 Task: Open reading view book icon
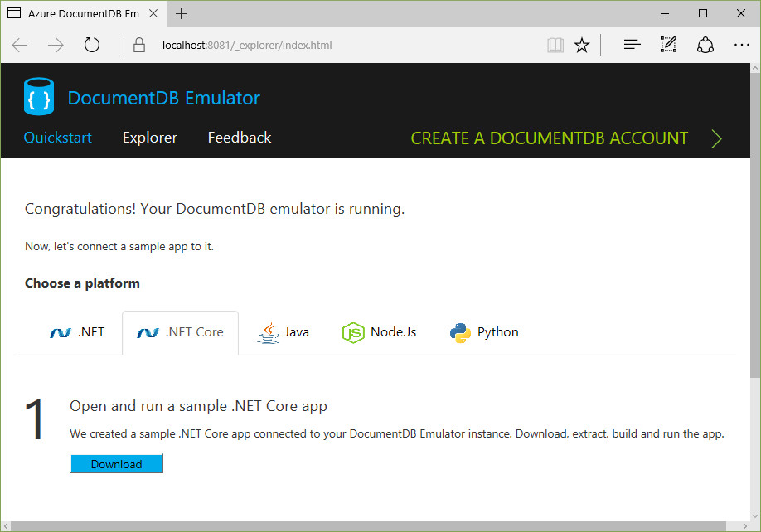(x=555, y=45)
